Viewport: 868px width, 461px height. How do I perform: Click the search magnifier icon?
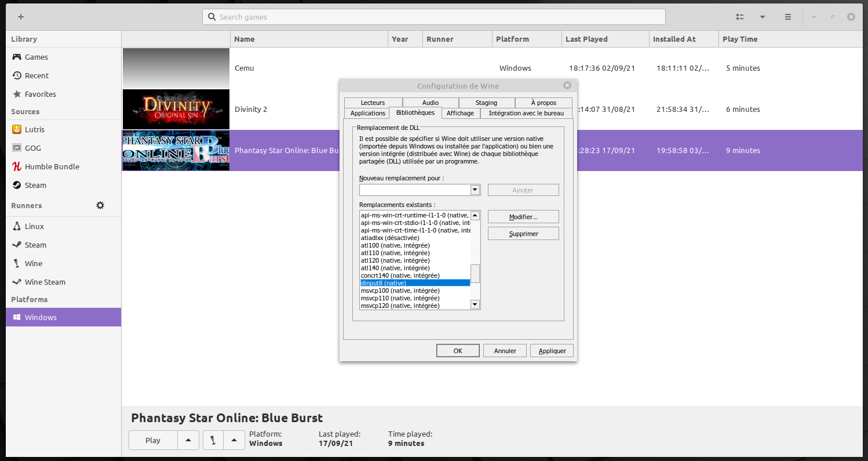(212, 17)
